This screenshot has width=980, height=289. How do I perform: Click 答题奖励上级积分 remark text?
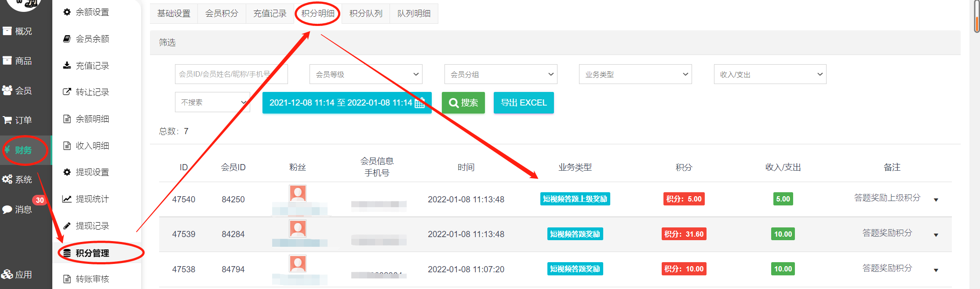click(887, 198)
